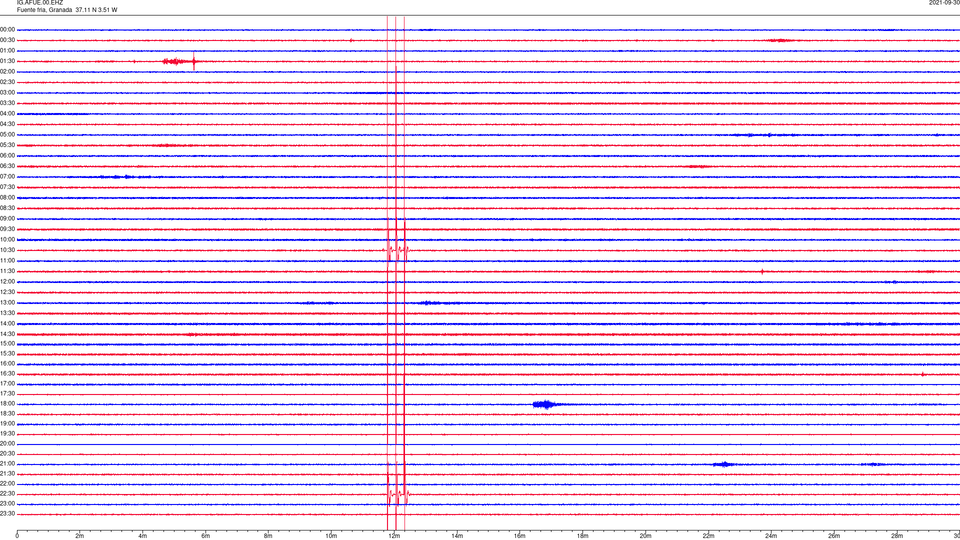Select the 09:00 trace time label
The width and height of the screenshot is (960, 540).
(7, 219)
